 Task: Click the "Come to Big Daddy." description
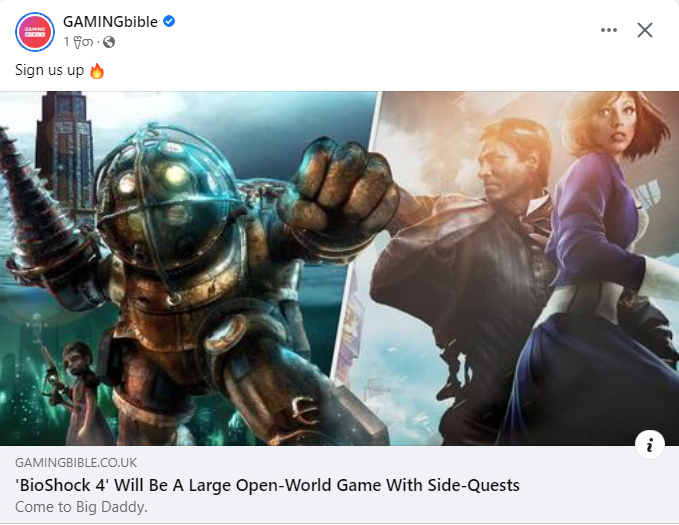tap(81, 507)
